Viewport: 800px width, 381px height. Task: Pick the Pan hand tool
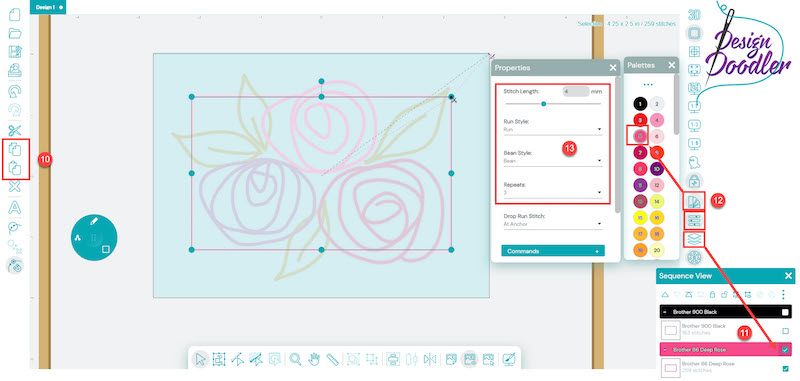[x=314, y=359]
